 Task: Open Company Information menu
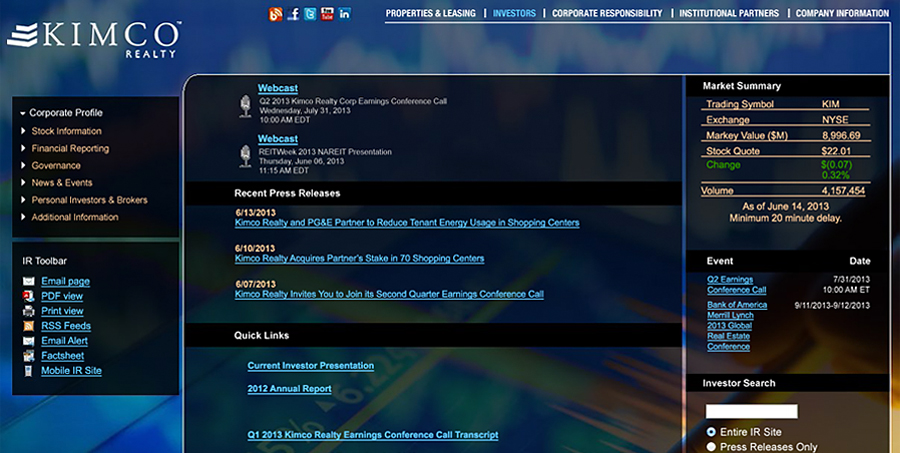click(842, 13)
